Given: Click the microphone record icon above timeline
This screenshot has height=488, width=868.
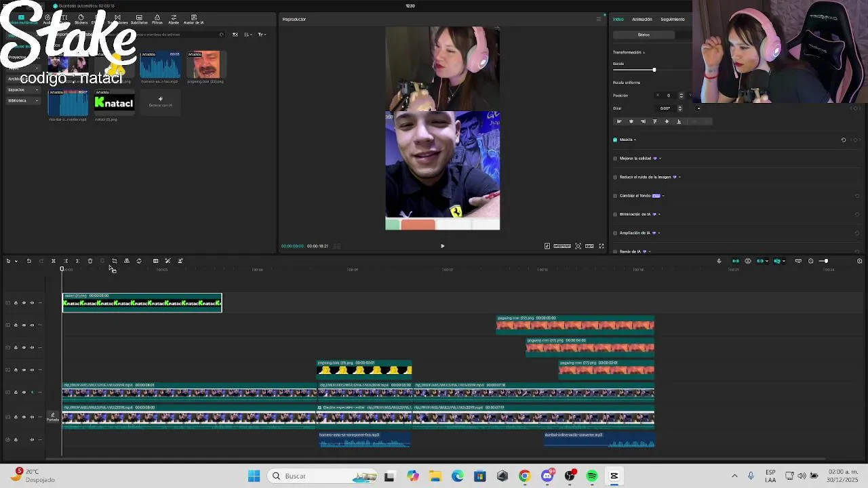Looking at the screenshot, I should [719, 261].
